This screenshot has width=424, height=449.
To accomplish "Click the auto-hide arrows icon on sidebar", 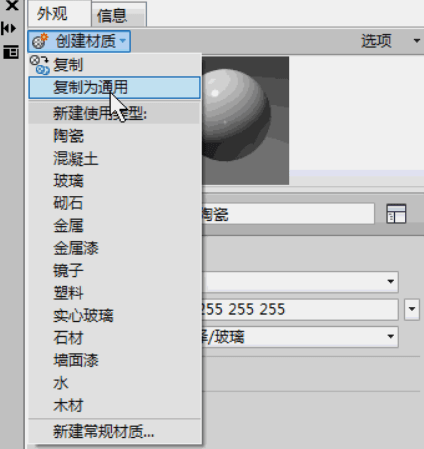I will pyautogui.click(x=8, y=29).
